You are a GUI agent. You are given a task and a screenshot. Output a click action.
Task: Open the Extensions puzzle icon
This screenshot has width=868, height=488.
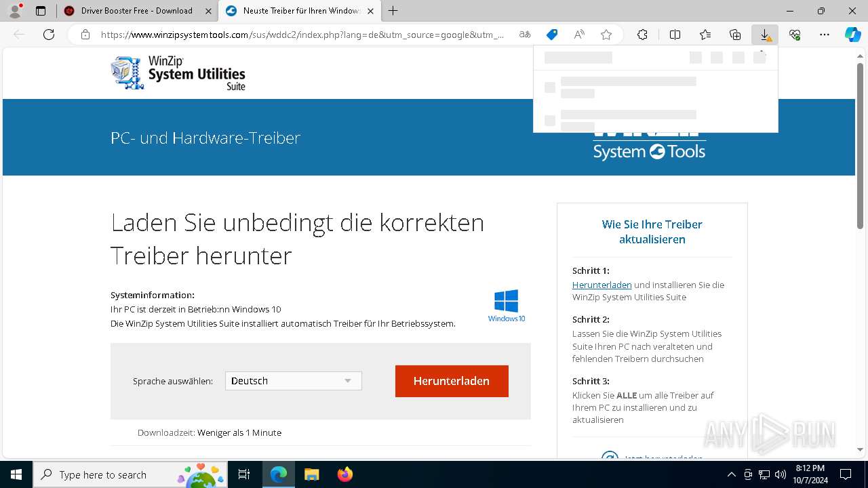[643, 35]
